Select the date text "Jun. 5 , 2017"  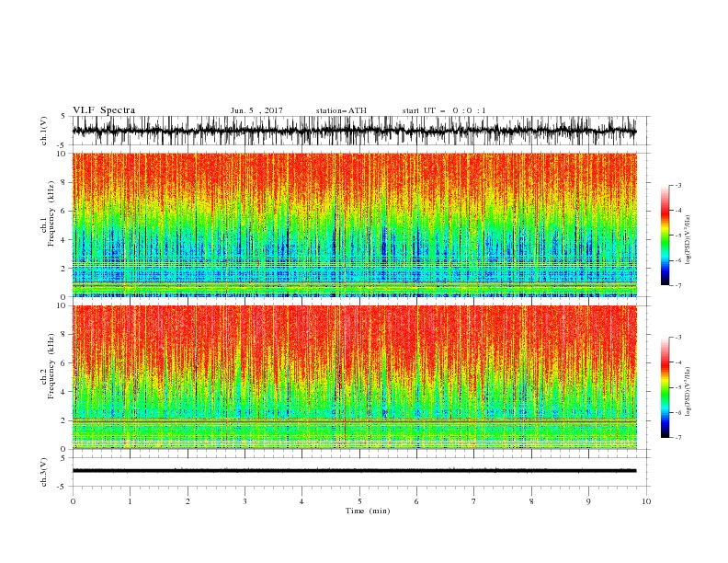[256, 110]
